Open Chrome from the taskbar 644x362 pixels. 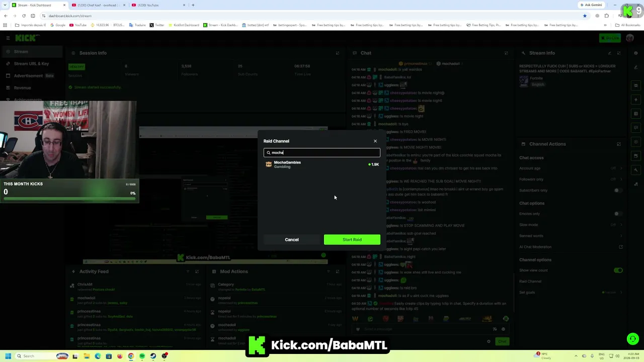pyautogui.click(x=131, y=356)
